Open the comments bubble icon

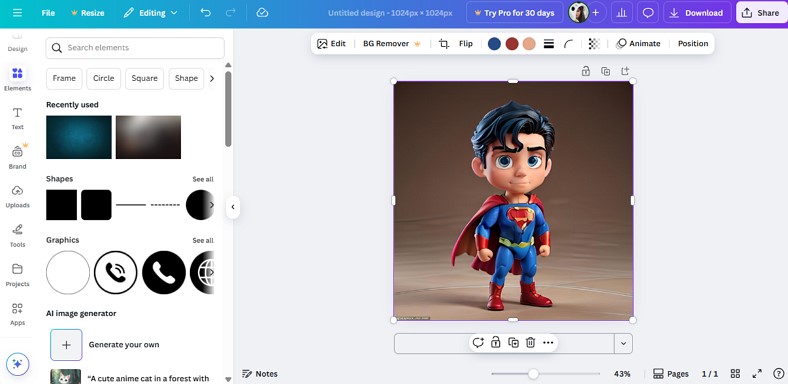click(648, 13)
